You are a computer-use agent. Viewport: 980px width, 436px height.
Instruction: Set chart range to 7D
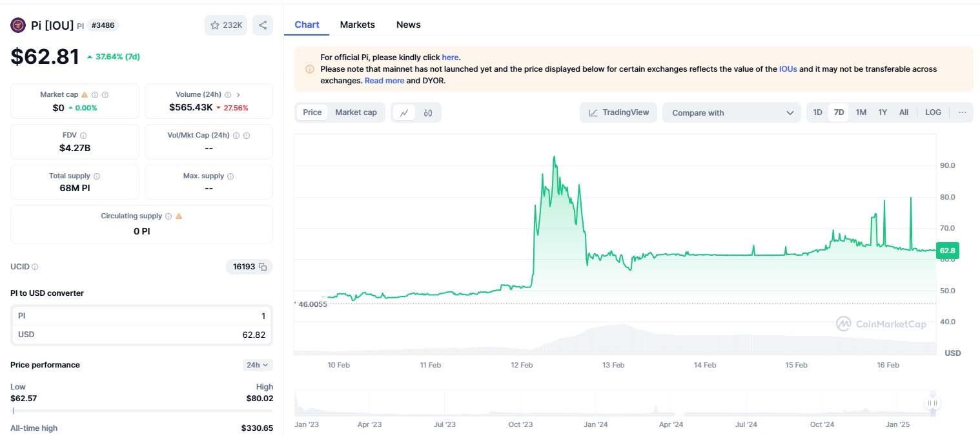point(839,112)
